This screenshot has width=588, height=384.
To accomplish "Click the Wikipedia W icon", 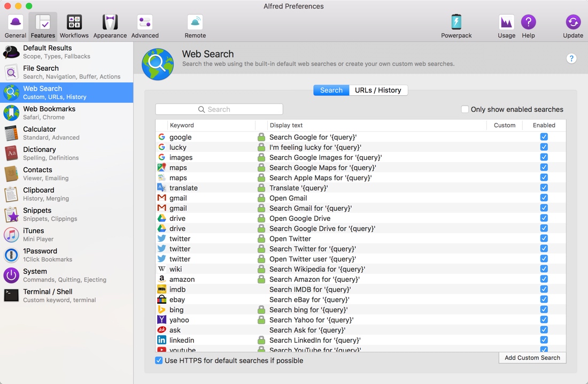I will pos(161,269).
